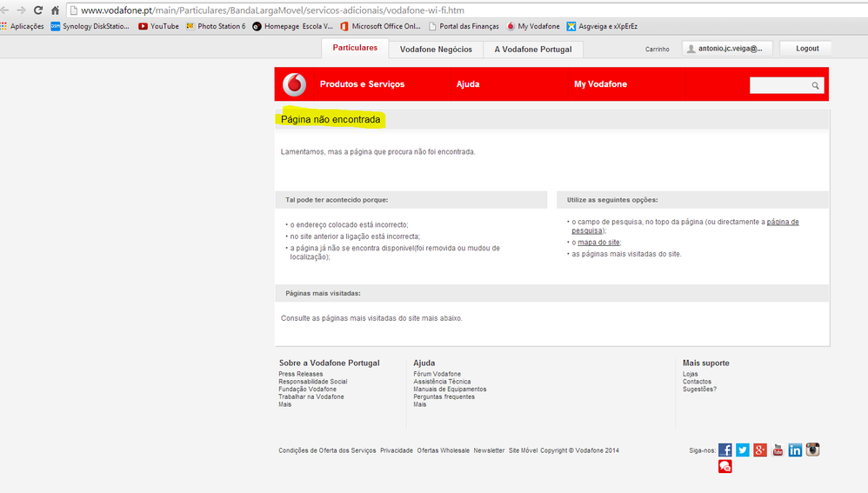Viewport: 868px width, 493px height.
Task: Open the Press Releases footer link
Action: (301, 374)
